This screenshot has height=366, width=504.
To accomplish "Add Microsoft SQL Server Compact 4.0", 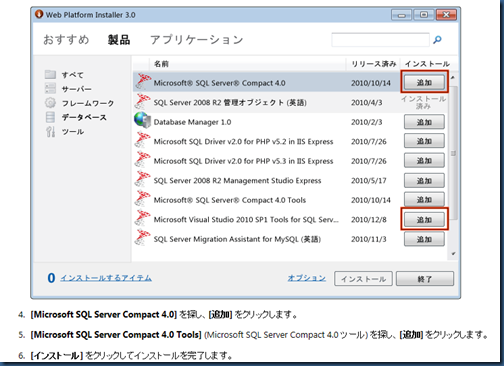I will pos(424,82).
